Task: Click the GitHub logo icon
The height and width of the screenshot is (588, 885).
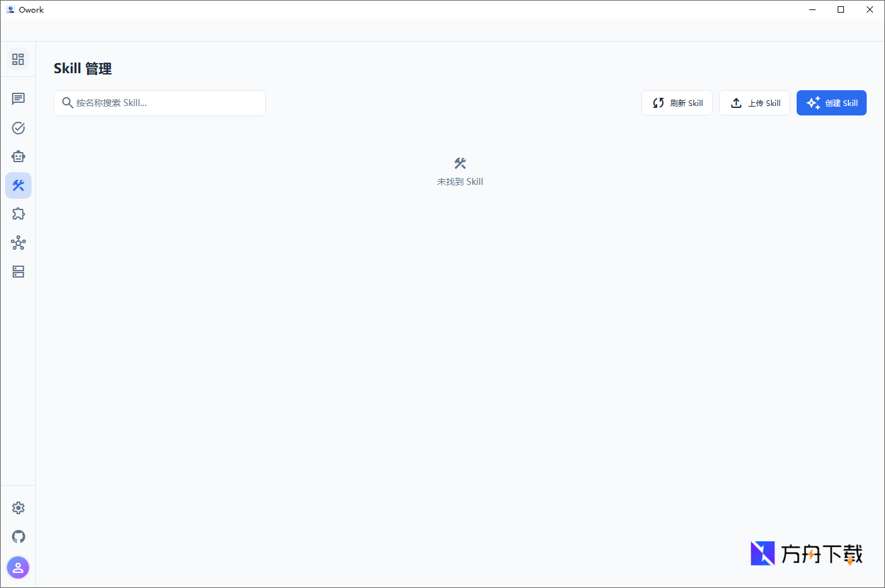Action: [x=18, y=537]
